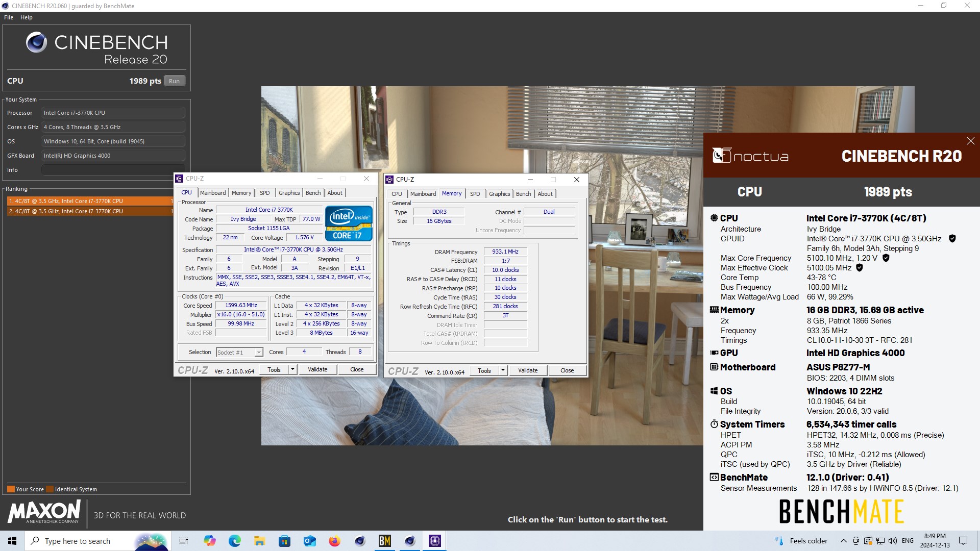980x551 pixels.
Task: Click Close button in right CPU-Z window
Action: 567,370
